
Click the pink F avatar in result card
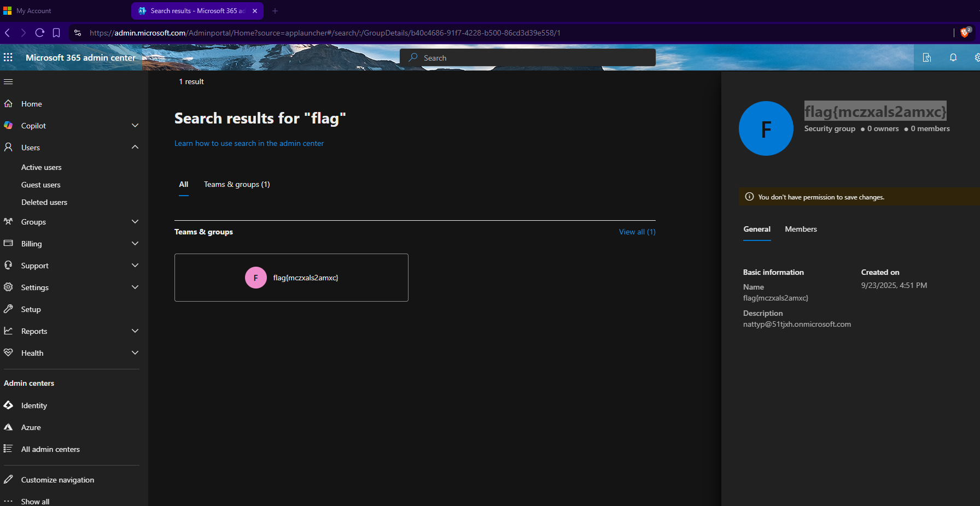256,278
